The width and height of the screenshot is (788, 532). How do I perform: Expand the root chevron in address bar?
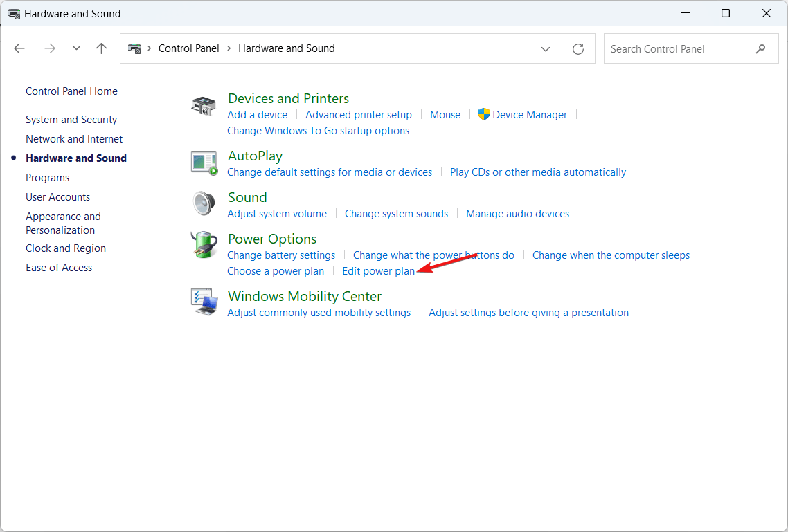point(150,48)
